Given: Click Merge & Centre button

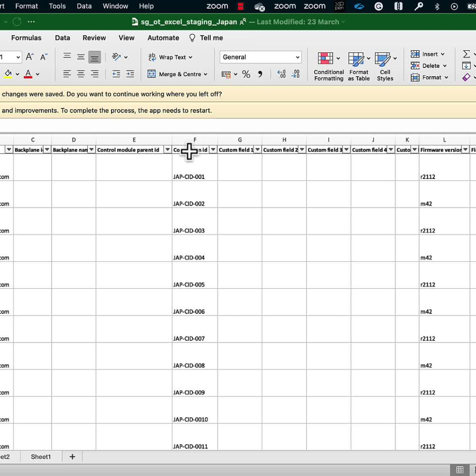Looking at the screenshot, I should 174,74.
